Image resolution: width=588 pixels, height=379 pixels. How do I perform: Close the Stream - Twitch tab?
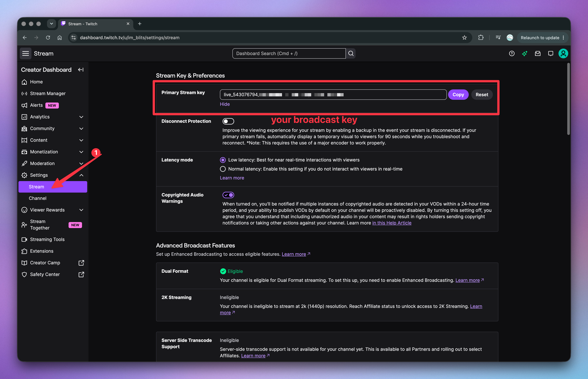pyautogui.click(x=128, y=24)
